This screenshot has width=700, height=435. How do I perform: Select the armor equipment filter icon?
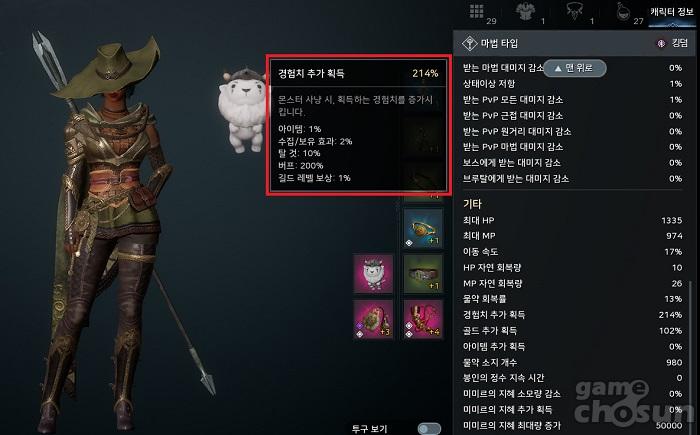525,11
